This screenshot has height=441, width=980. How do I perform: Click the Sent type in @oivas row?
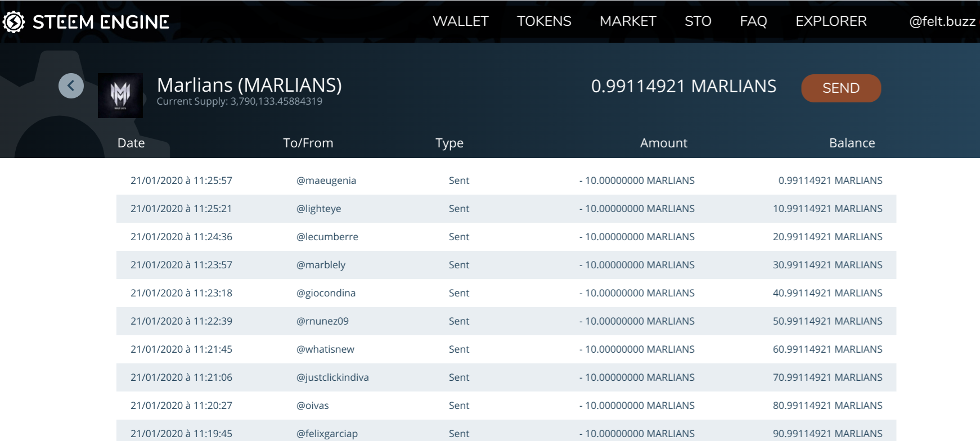pyautogui.click(x=459, y=406)
